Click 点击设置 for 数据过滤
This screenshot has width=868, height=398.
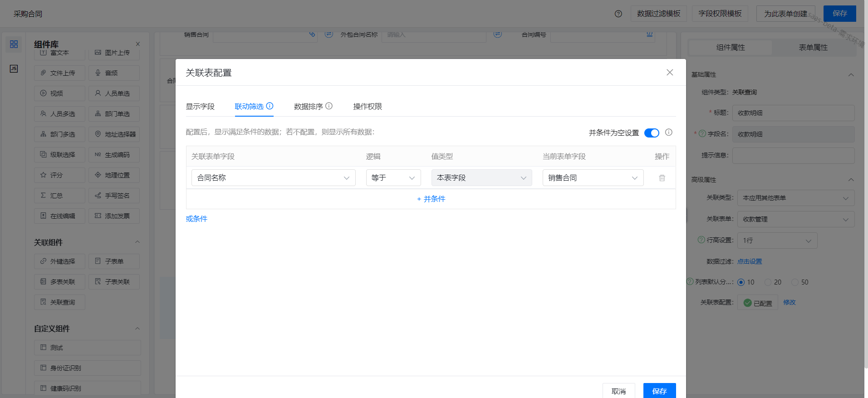(750, 261)
